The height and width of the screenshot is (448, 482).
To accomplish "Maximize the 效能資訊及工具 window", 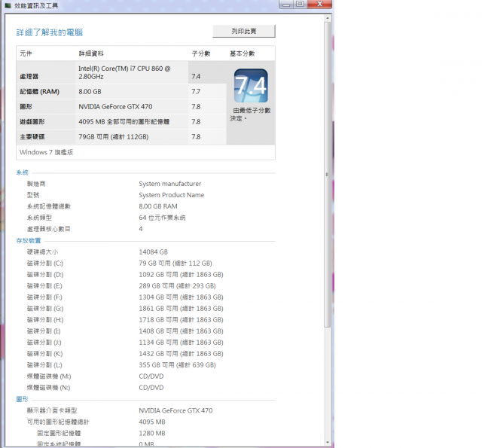I will pos(300,4).
